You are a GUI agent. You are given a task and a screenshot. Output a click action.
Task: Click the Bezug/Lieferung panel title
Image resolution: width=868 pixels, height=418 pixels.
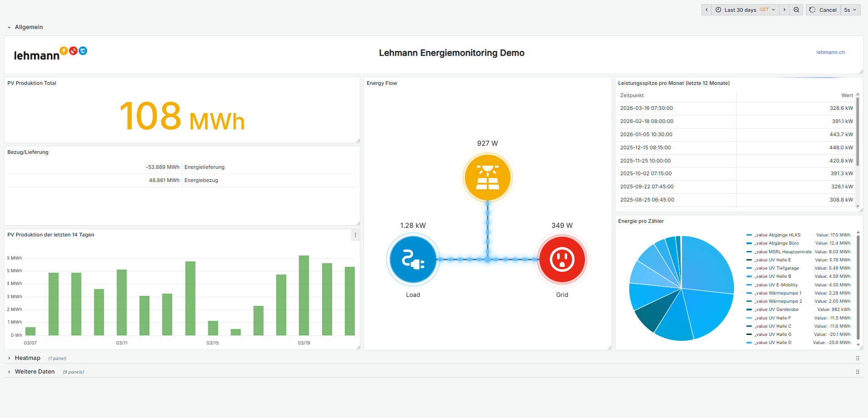coord(28,152)
